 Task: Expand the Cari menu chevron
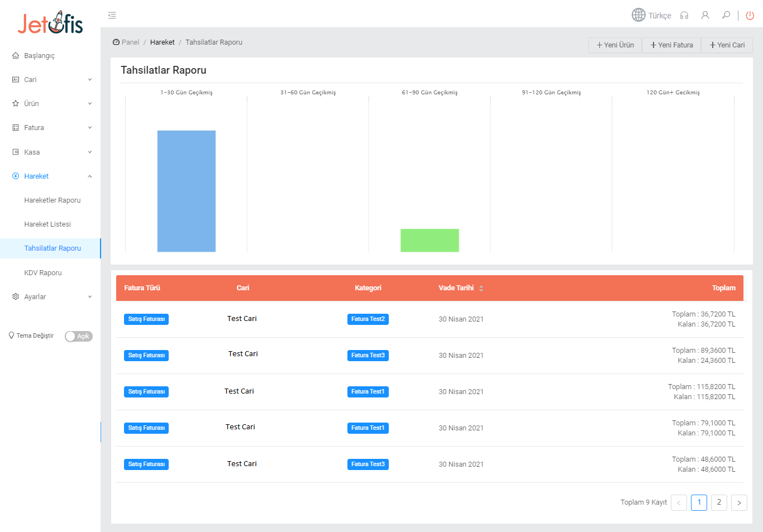[90, 80]
